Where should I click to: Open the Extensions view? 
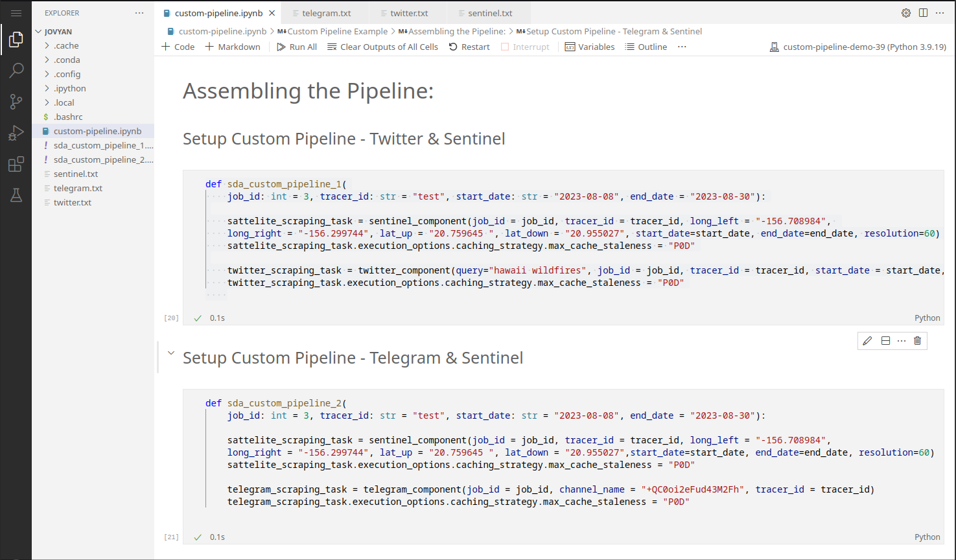coord(16,164)
